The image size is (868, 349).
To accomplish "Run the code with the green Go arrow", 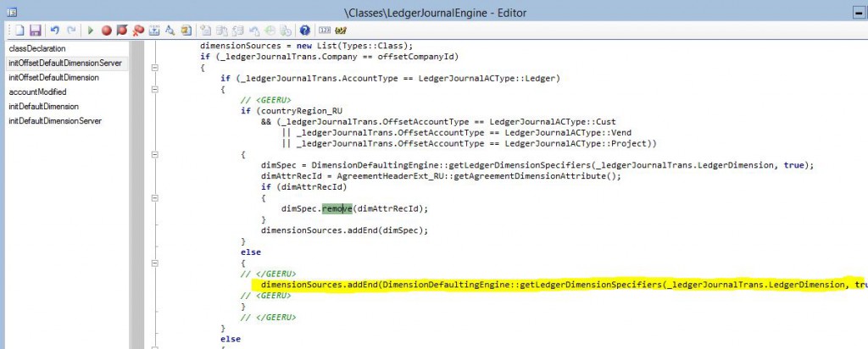I will pos(90,30).
